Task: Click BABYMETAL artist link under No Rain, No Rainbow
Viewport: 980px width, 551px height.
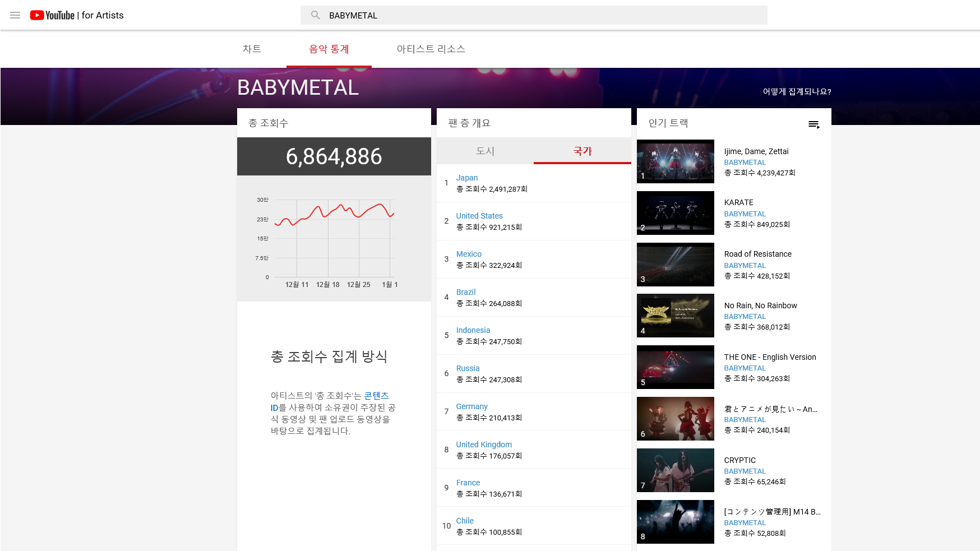Action: tap(745, 317)
